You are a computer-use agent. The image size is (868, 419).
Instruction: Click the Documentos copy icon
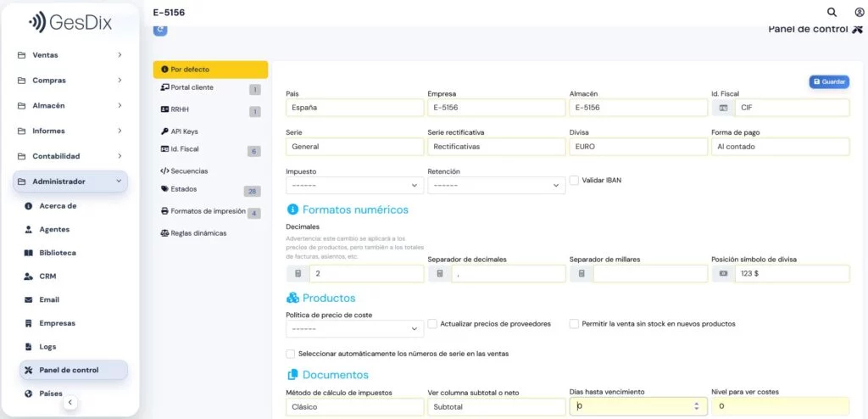292,375
